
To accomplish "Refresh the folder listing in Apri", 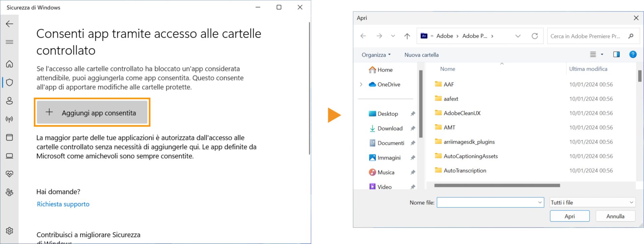I will click(x=535, y=36).
